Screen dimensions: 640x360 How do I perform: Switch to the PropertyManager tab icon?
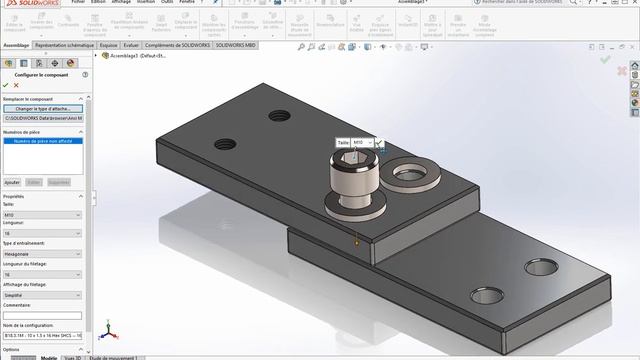click(24, 63)
